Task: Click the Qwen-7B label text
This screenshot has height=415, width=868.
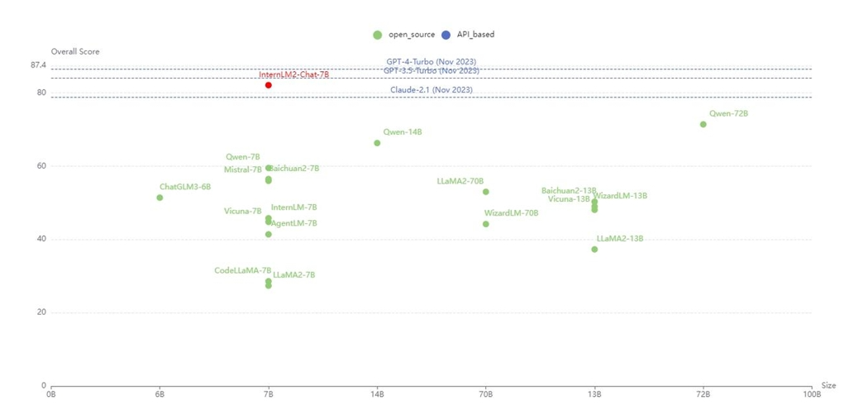Action: coord(243,157)
